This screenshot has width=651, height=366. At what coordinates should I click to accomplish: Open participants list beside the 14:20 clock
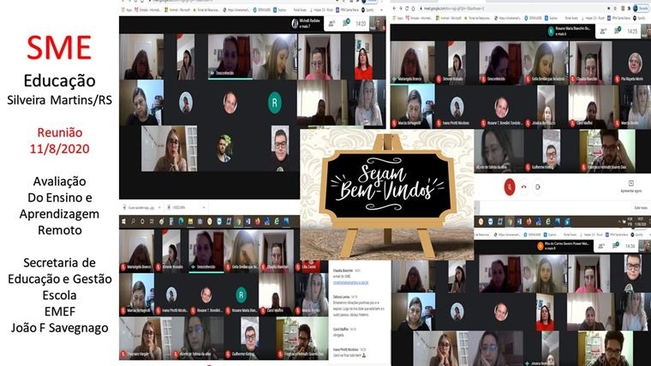point(331,24)
